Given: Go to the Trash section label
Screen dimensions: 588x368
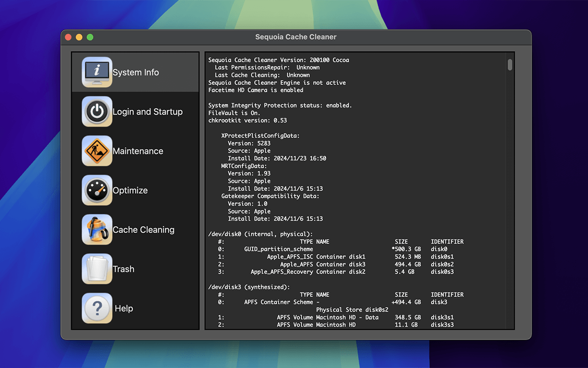Looking at the screenshot, I should (123, 269).
